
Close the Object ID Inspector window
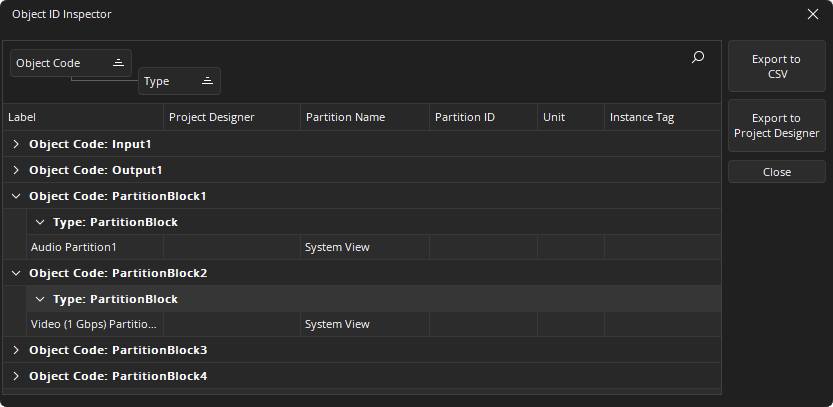pyautogui.click(x=813, y=14)
